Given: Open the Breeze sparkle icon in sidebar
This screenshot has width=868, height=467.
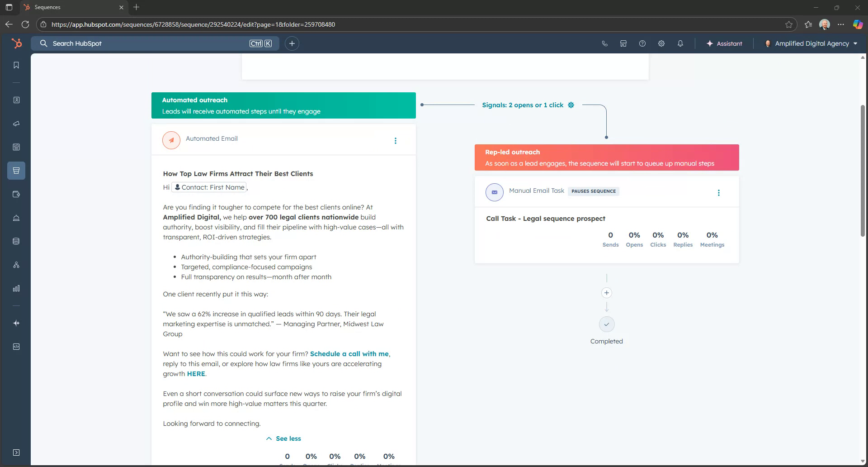Looking at the screenshot, I should coord(16,323).
